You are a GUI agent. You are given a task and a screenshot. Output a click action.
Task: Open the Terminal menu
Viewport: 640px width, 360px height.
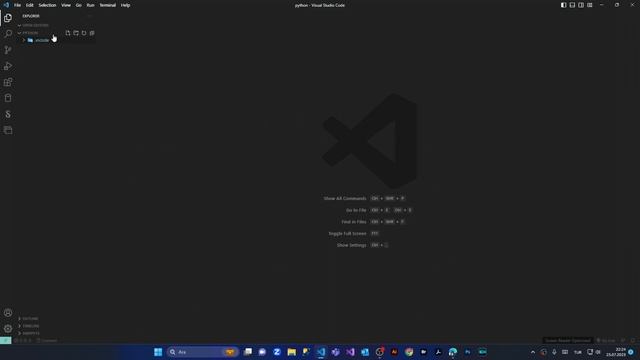[x=107, y=5]
